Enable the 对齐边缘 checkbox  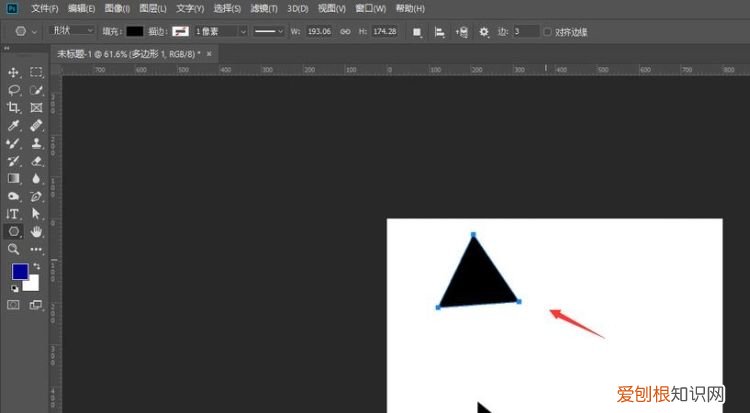pyautogui.click(x=547, y=32)
